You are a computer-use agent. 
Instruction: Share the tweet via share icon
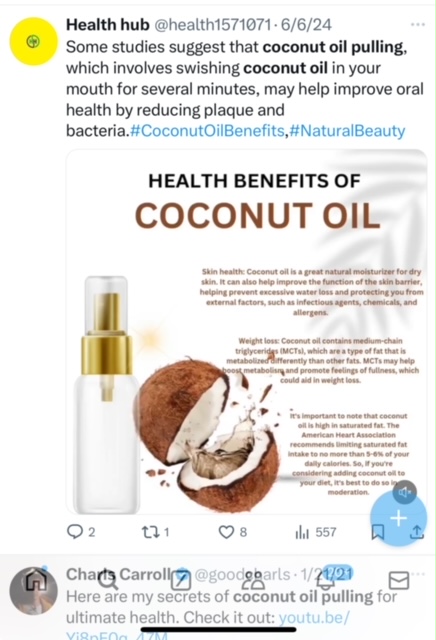pyautogui.click(x=417, y=532)
